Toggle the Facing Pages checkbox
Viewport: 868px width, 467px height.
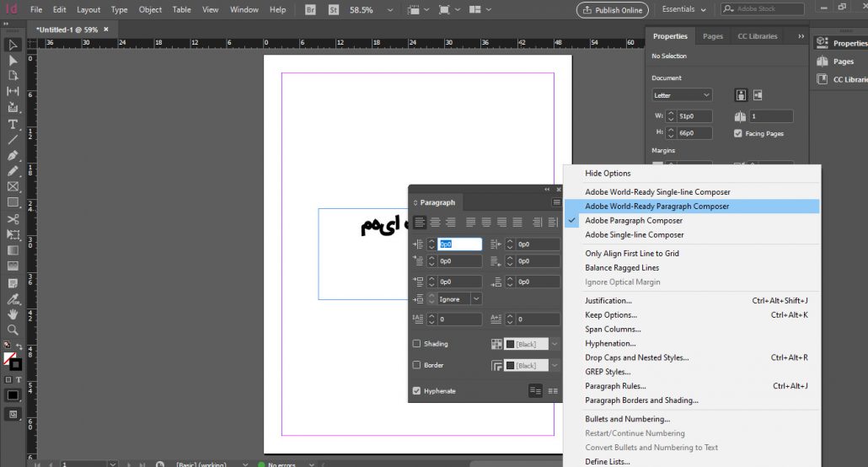(x=738, y=133)
